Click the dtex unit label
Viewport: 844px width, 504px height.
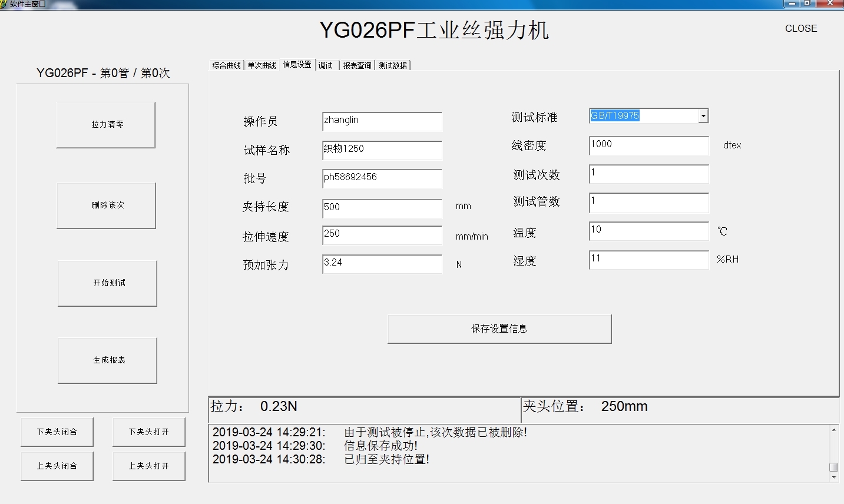732,145
